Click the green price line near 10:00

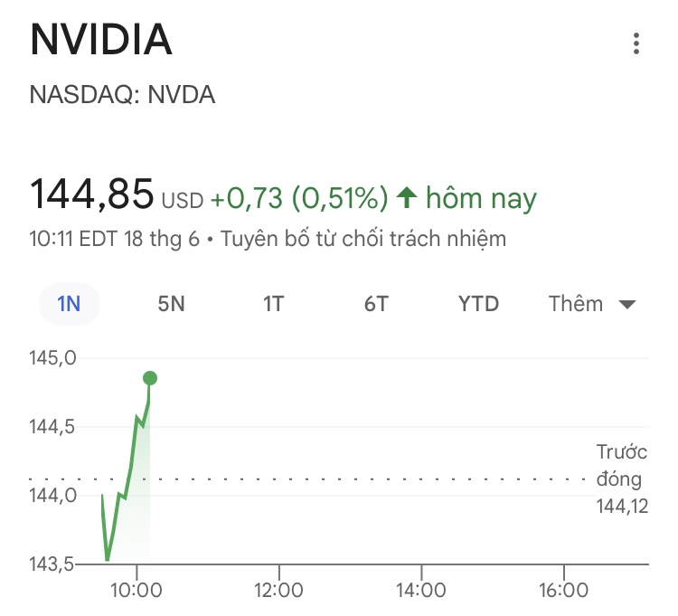130,470
